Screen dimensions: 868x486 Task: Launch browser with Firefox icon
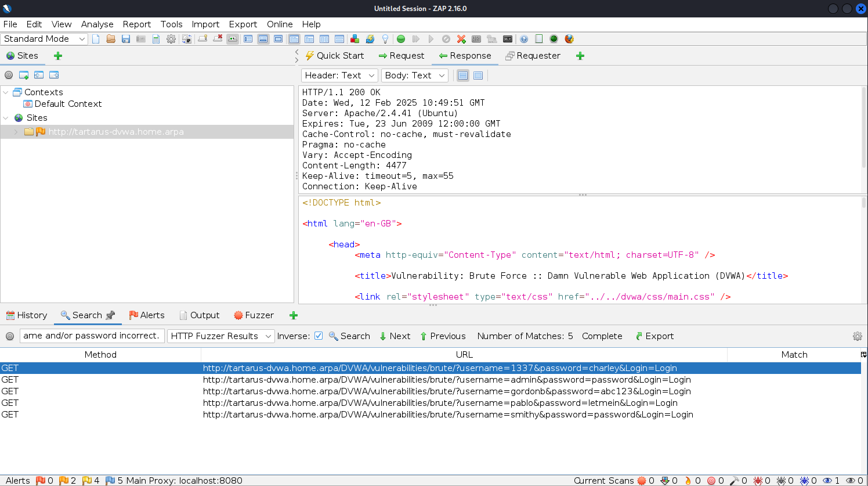(569, 39)
